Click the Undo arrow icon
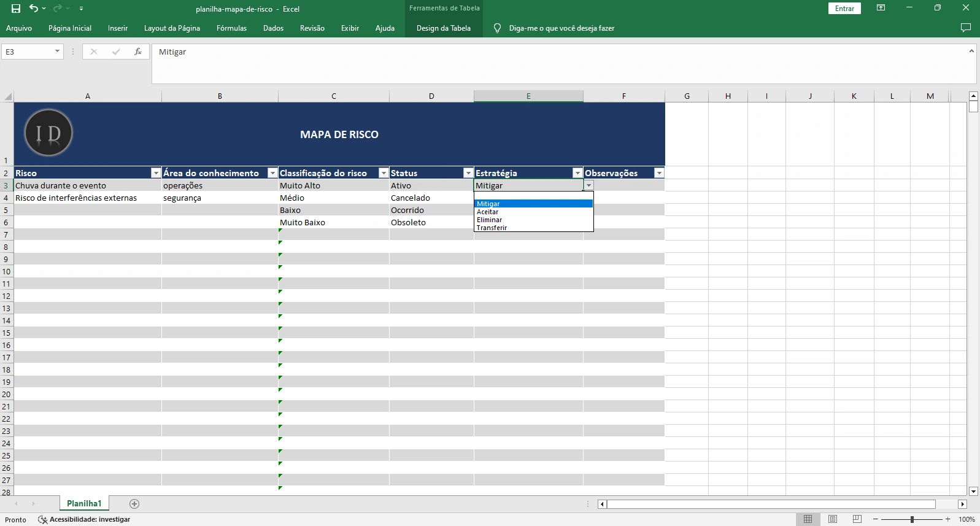 [34, 9]
